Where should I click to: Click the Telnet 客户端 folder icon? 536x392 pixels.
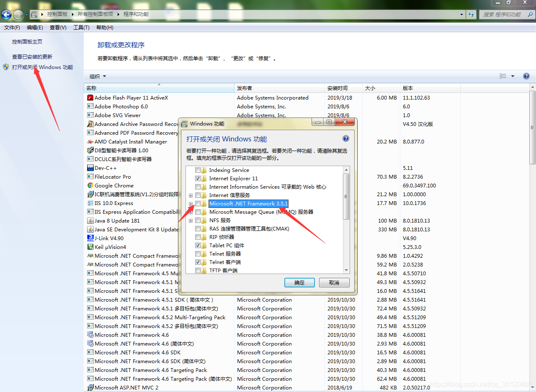click(204, 262)
